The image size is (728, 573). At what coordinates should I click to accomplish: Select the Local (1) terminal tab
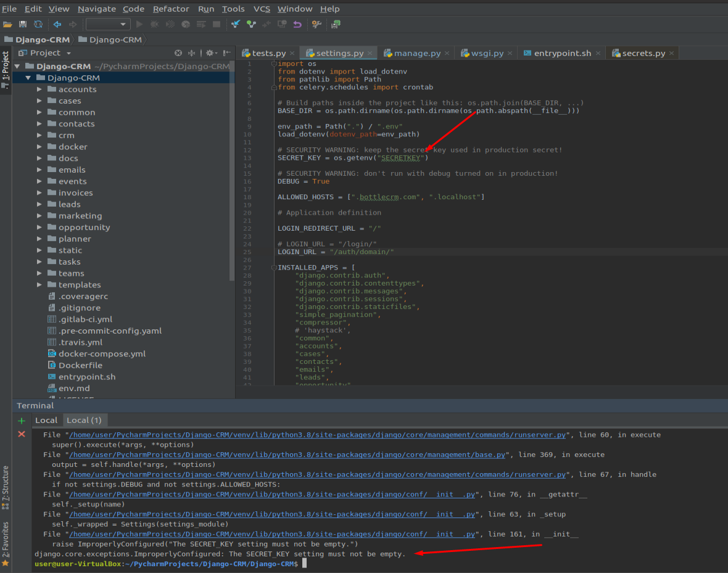pyautogui.click(x=84, y=420)
